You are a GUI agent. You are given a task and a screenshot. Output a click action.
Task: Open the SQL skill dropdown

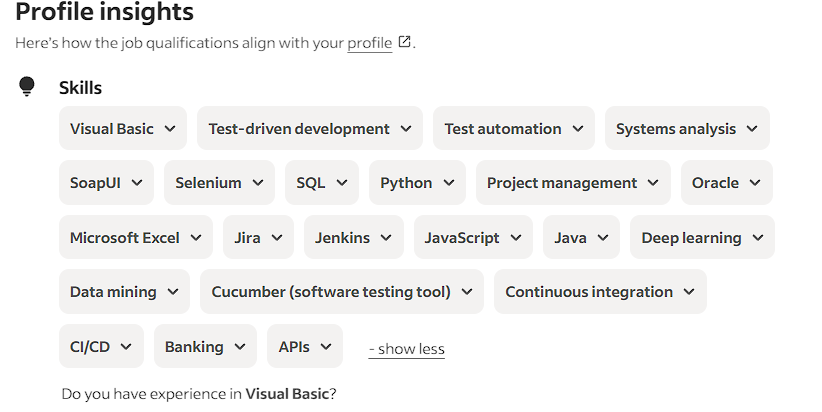tap(322, 182)
